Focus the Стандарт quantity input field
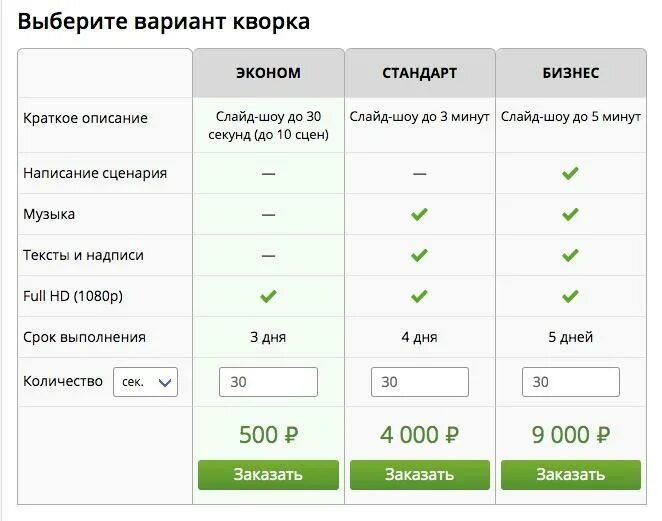Screen dimensions: 662x521 click(x=420, y=382)
